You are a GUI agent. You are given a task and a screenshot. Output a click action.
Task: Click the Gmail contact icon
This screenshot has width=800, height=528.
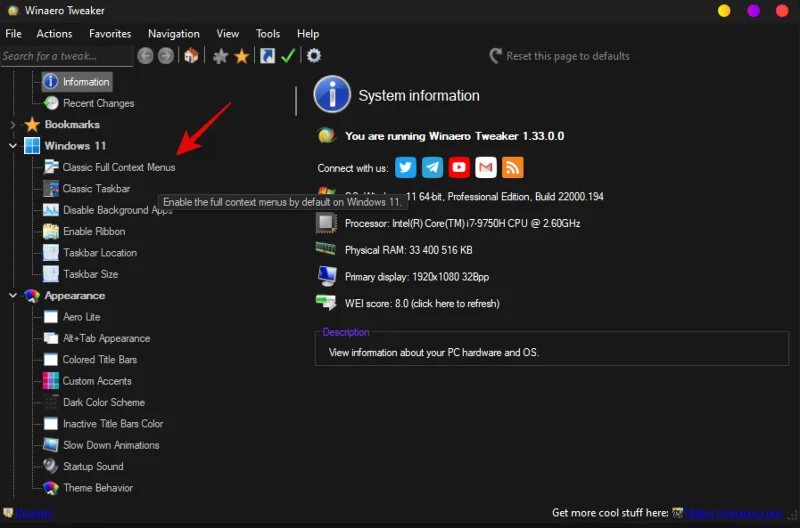point(486,167)
